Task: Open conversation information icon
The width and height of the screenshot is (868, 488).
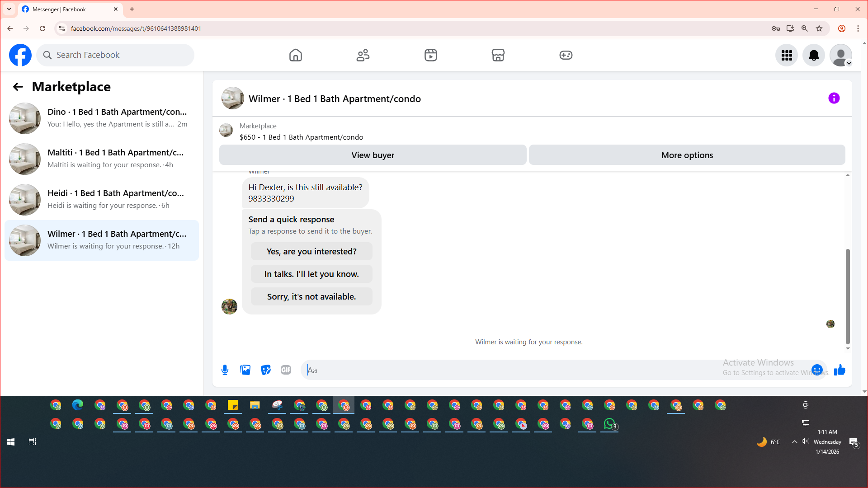Action: point(834,98)
